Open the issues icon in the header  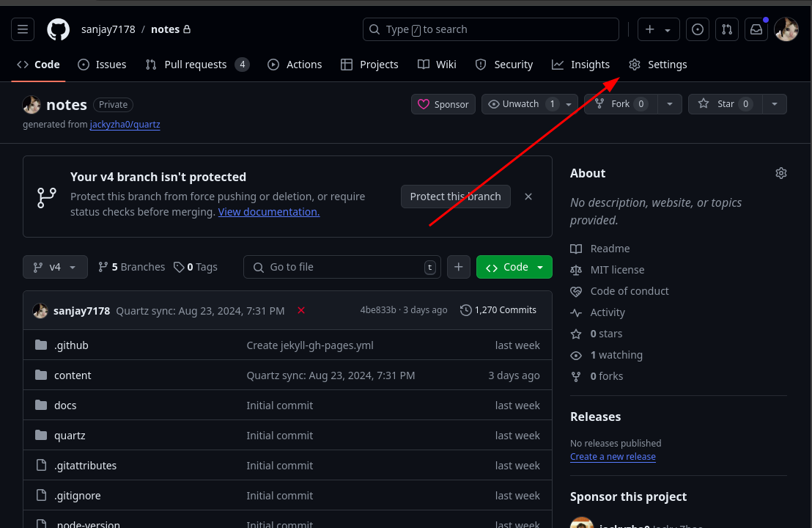[698, 29]
